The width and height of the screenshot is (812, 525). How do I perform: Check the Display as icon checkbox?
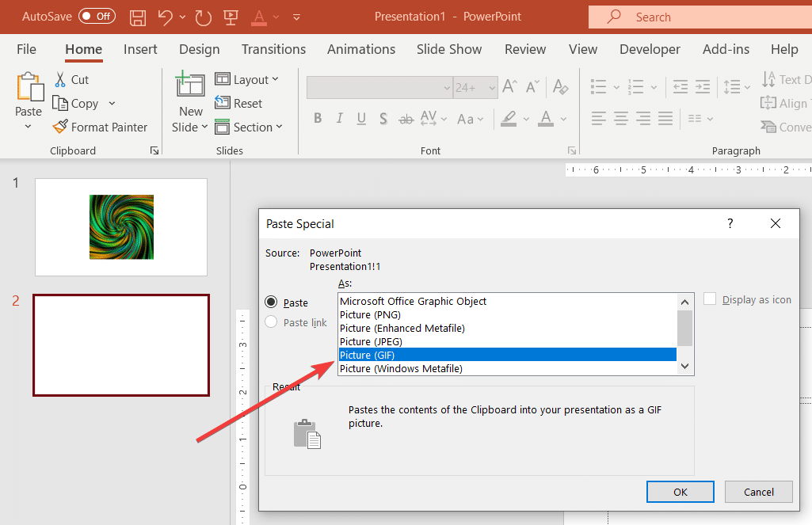[710, 299]
